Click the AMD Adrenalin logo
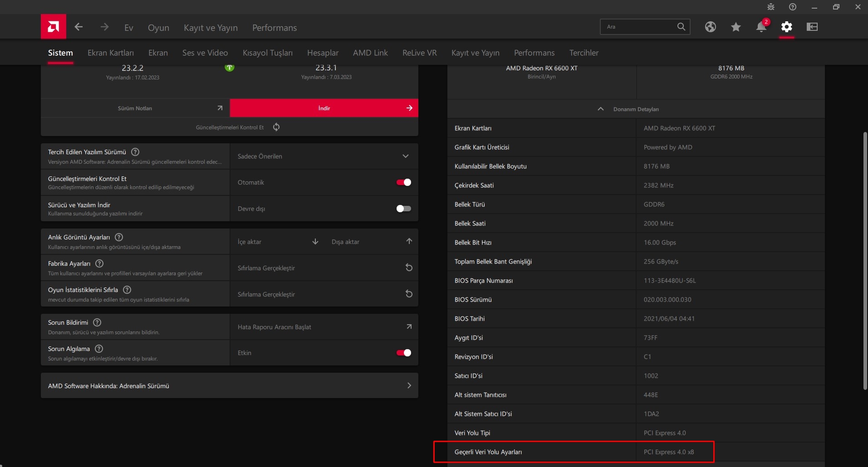The width and height of the screenshot is (868, 467). pos(53,26)
